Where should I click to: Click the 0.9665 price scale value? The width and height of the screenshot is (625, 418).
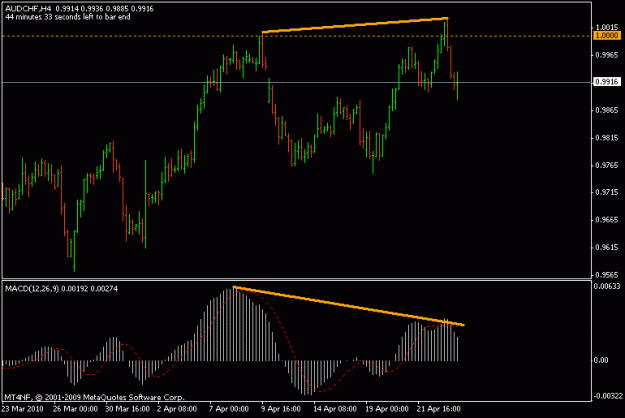pos(607,220)
